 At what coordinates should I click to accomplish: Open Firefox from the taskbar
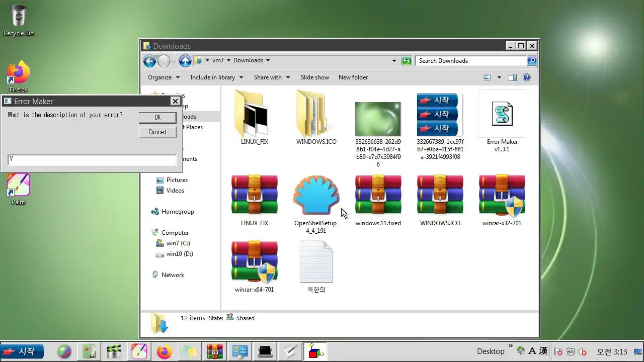pos(164,351)
